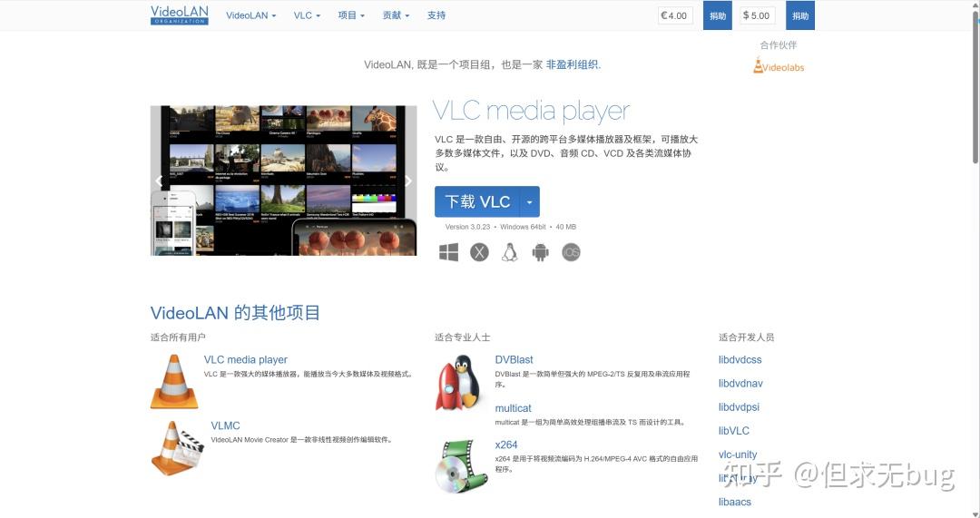Select the macOS X platform icon
Image resolution: width=980 pixels, height=518 pixels.
pos(479,252)
